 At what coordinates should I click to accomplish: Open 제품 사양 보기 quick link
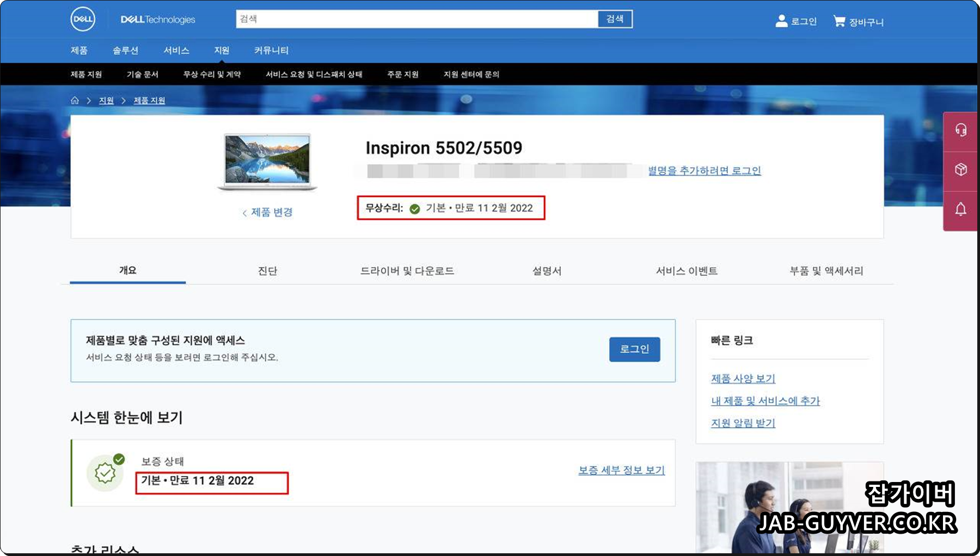pos(743,379)
